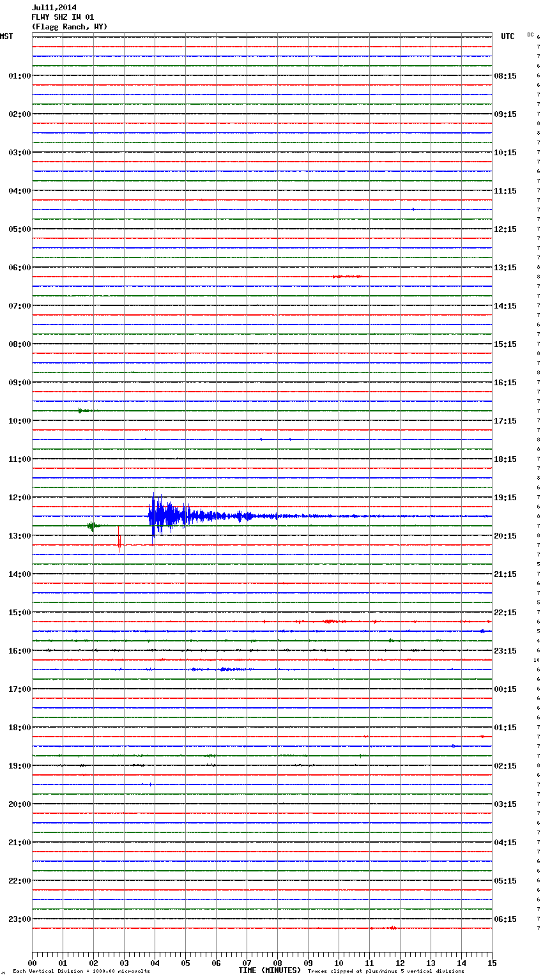543x980 pixels.
Task: Click the 19:15 UTC time label
Action: 505,498
